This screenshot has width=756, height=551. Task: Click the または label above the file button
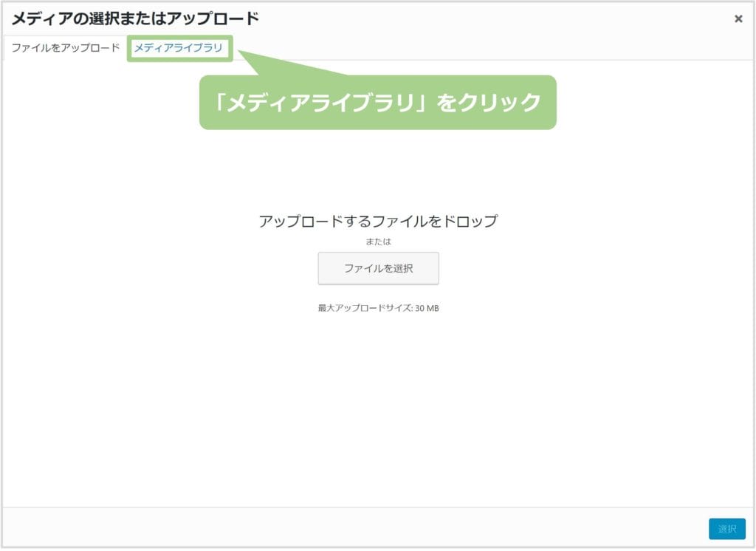point(378,242)
